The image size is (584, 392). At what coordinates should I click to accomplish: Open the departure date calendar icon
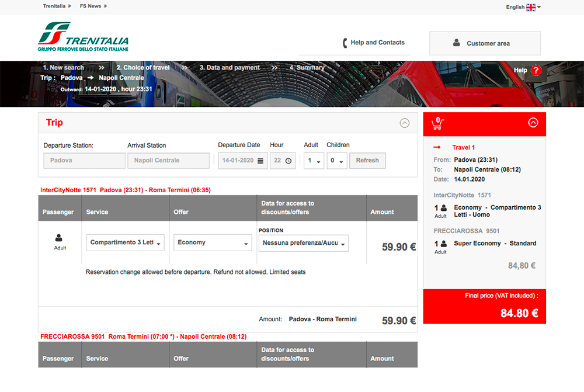(x=260, y=161)
